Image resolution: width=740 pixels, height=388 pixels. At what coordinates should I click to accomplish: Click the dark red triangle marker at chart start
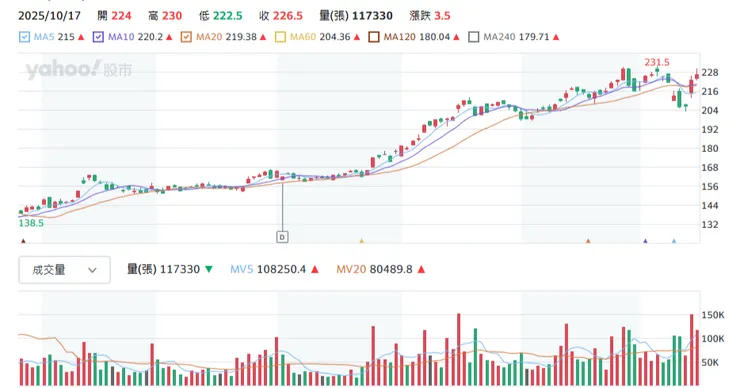click(x=23, y=241)
